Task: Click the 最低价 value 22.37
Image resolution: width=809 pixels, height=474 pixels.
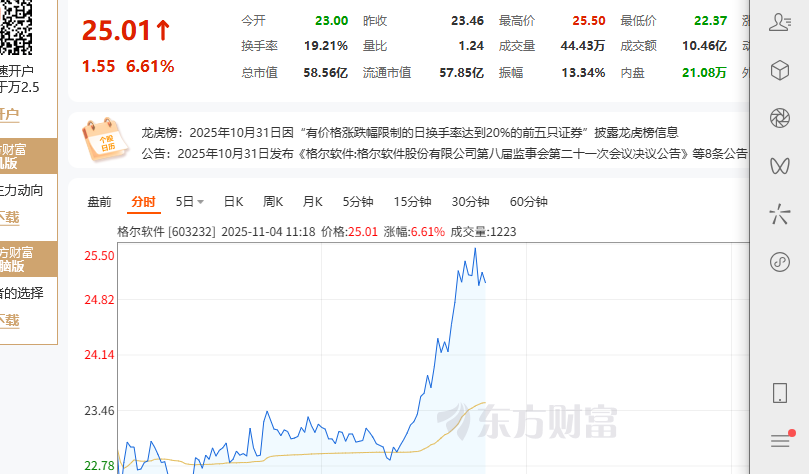Action: 710,21
